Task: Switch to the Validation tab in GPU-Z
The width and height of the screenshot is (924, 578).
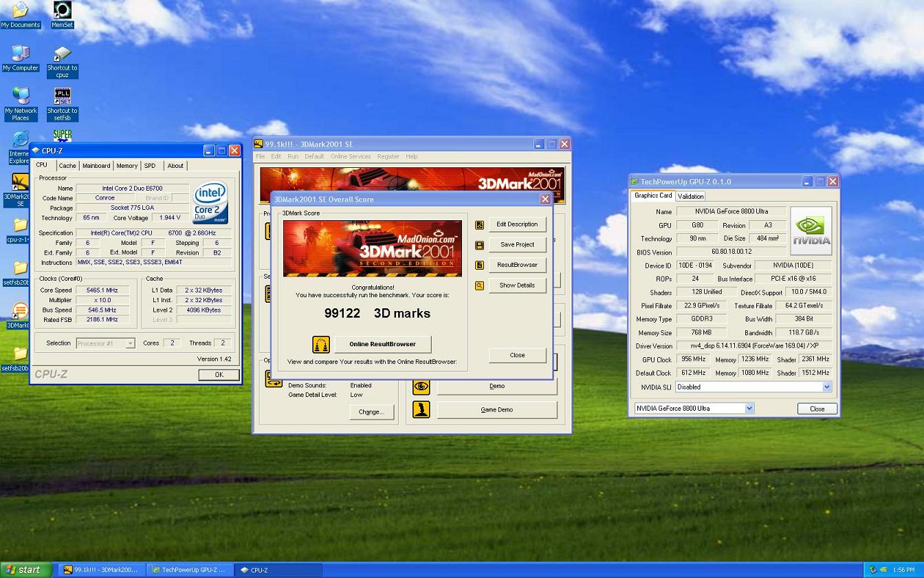Action: [690, 196]
